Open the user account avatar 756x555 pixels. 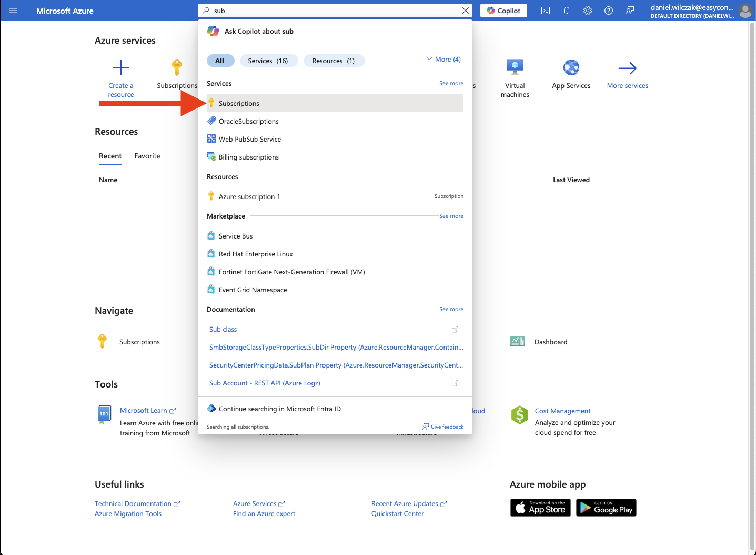click(745, 11)
